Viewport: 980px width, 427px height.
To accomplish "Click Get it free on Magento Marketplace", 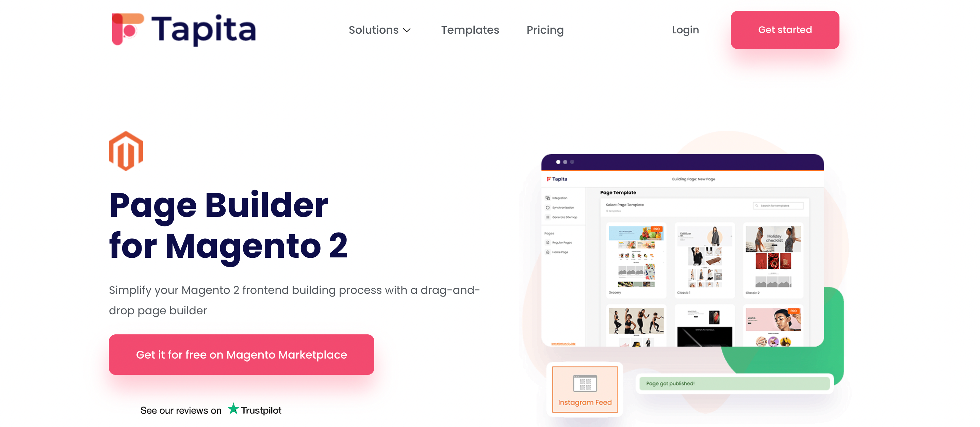I will point(241,354).
